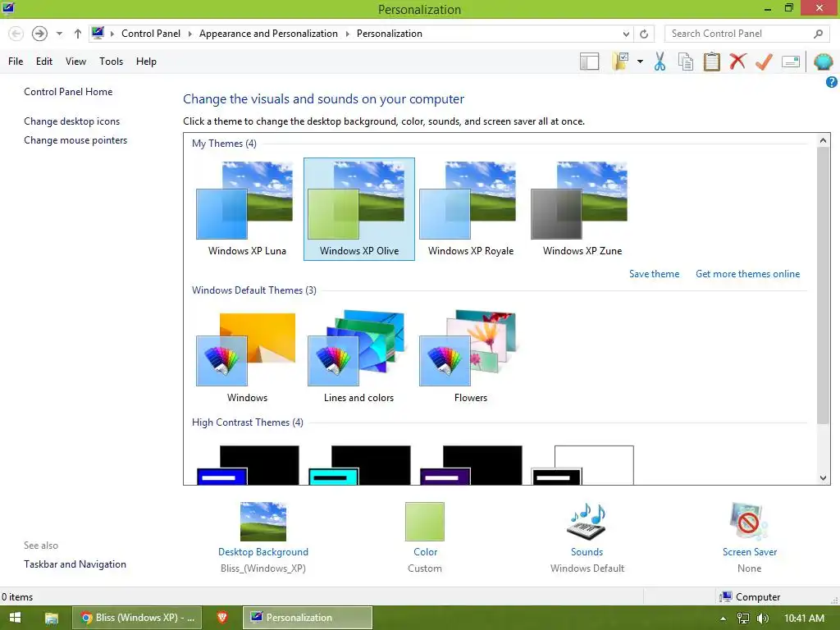Click the Forward navigation arrow
840x630 pixels.
pyautogui.click(x=39, y=34)
